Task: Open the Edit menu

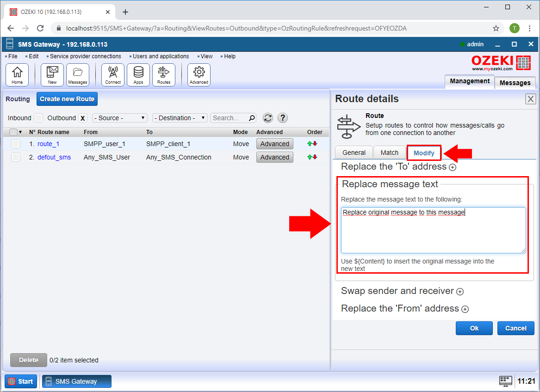Action: coord(34,56)
